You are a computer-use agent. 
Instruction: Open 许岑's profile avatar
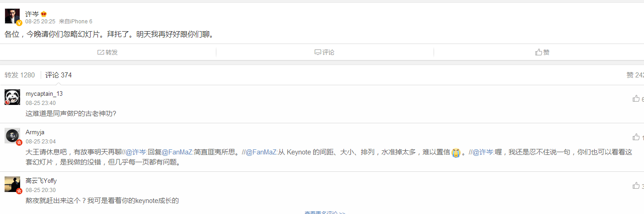click(12, 16)
